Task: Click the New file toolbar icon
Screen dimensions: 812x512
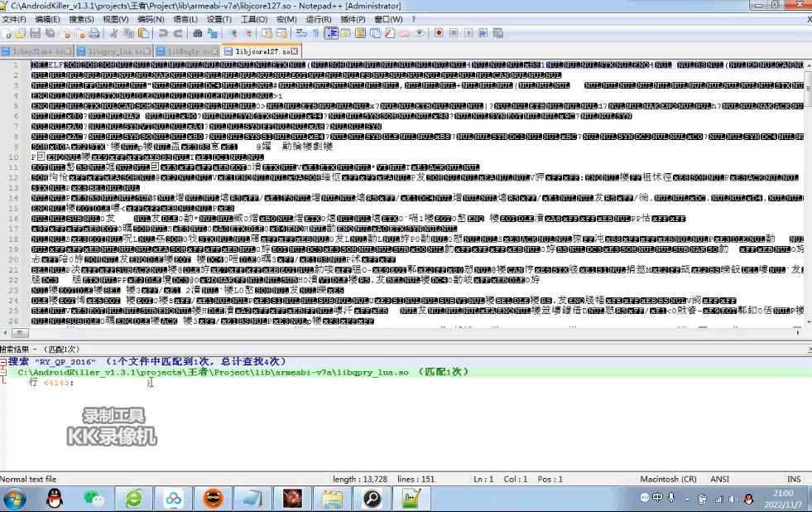Action: point(7,33)
